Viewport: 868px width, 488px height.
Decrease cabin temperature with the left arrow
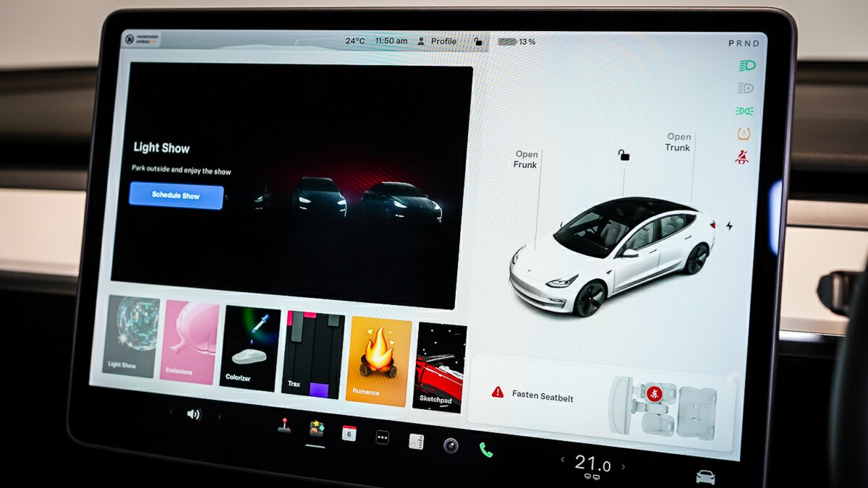pos(563,460)
